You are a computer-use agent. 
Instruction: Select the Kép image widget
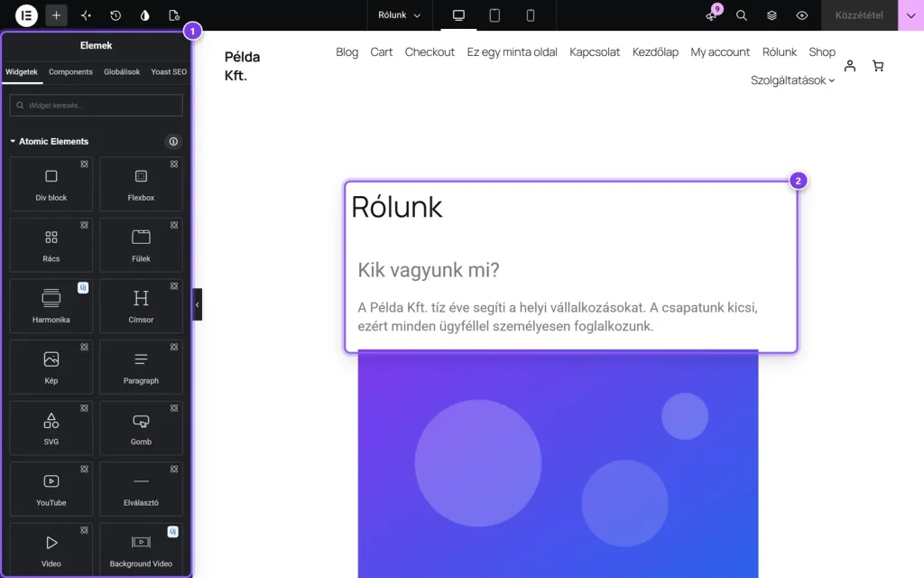(x=51, y=367)
